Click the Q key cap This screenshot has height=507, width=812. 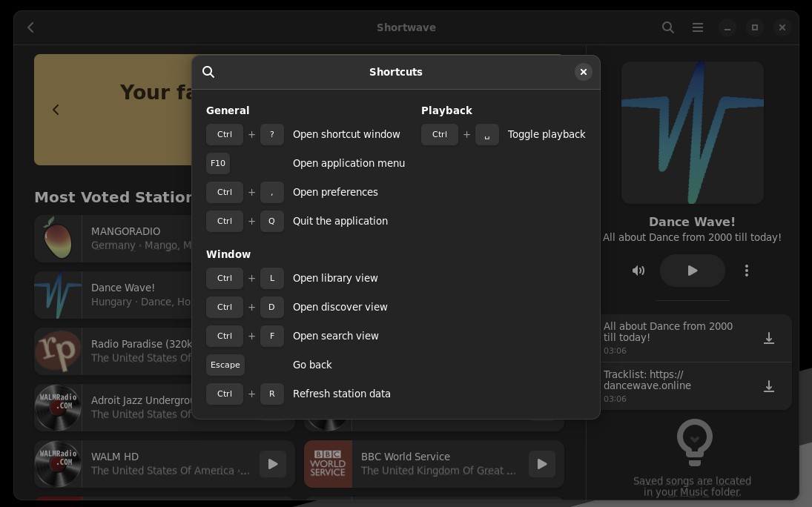pyautogui.click(x=271, y=221)
